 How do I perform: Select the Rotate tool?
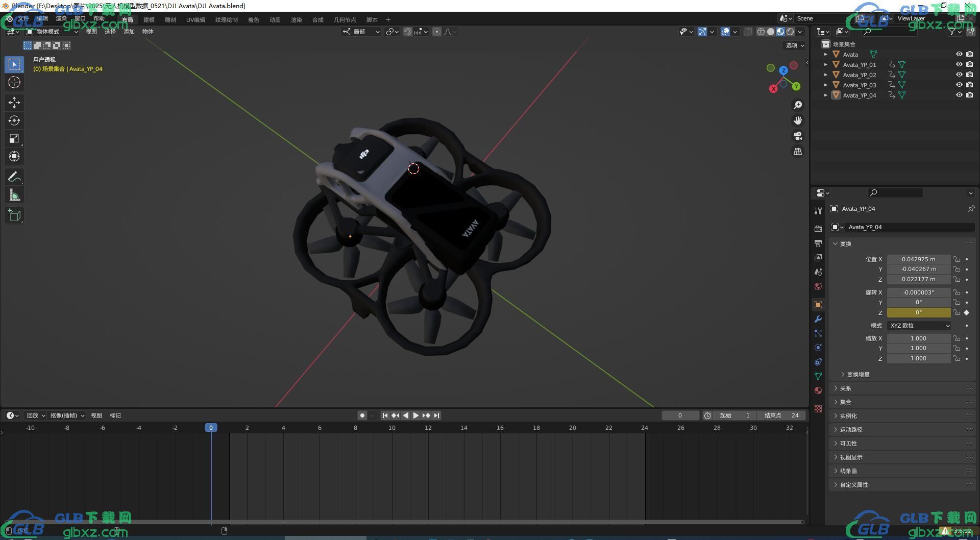pyautogui.click(x=14, y=120)
